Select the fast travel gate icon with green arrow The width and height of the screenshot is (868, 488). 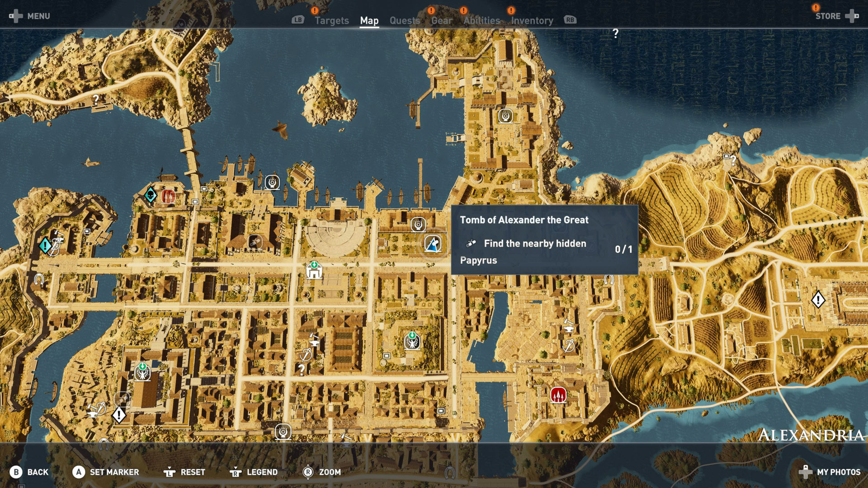coord(314,270)
